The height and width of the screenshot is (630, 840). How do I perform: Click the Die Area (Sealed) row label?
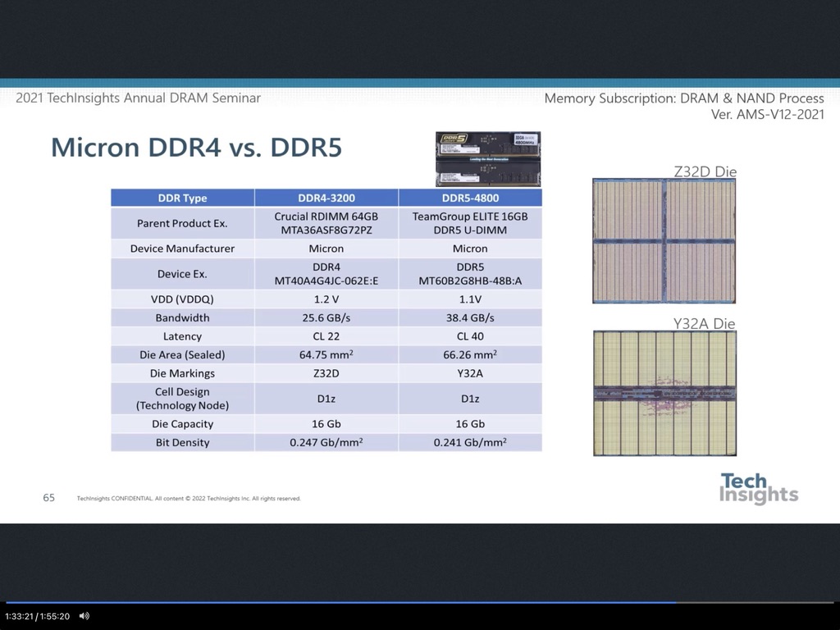(182, 354)
